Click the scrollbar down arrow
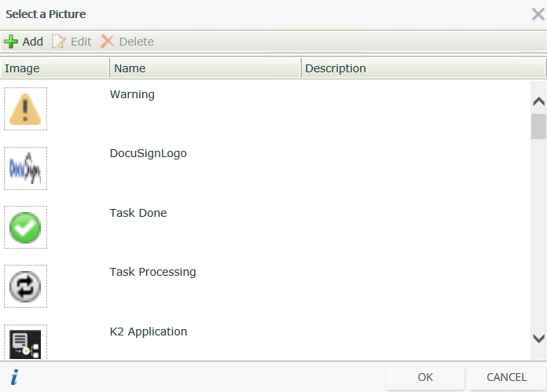The image size is (547, 392). coord(538,339)
